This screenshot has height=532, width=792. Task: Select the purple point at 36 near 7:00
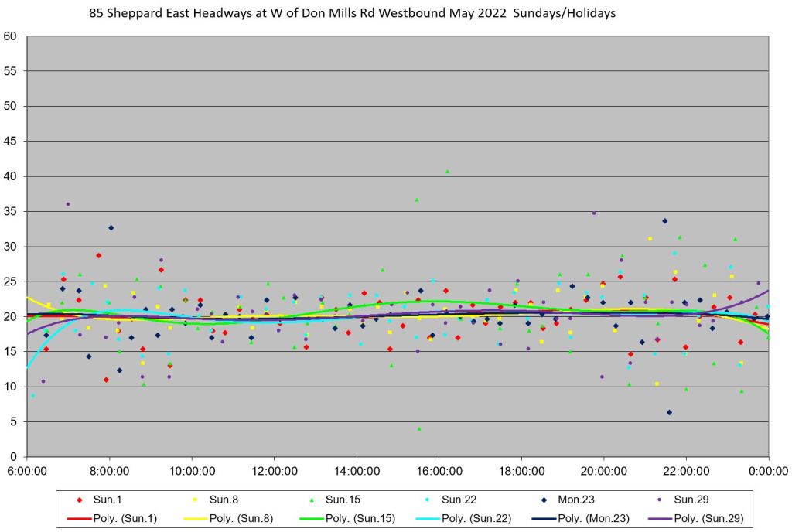(x=68, y=204)
